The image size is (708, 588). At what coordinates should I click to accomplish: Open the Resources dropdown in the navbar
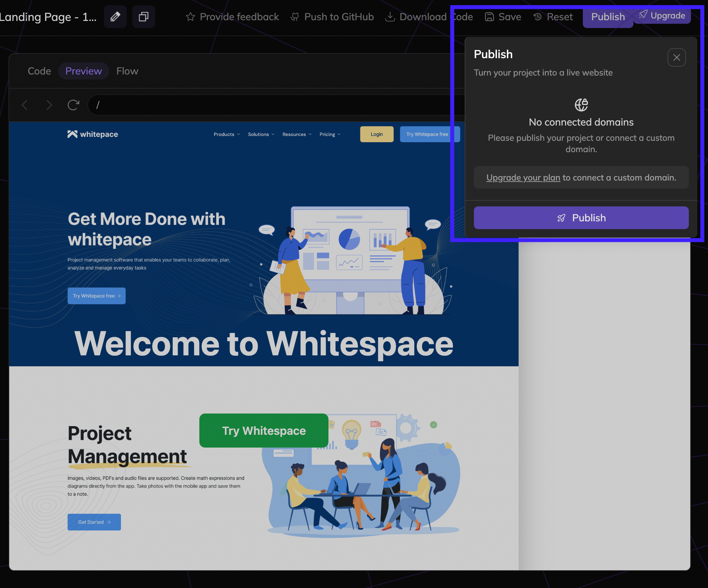click(297, 134)
